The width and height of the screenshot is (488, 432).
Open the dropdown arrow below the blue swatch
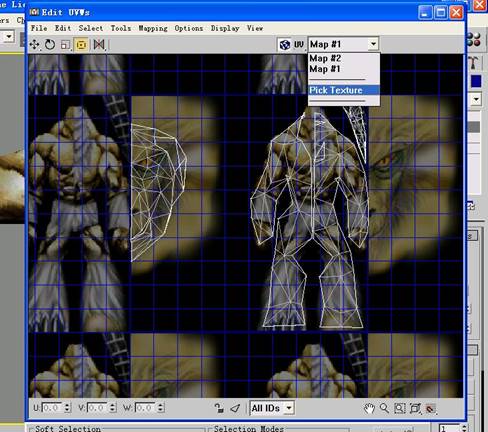pyautogui.click(x=476, y=99)
